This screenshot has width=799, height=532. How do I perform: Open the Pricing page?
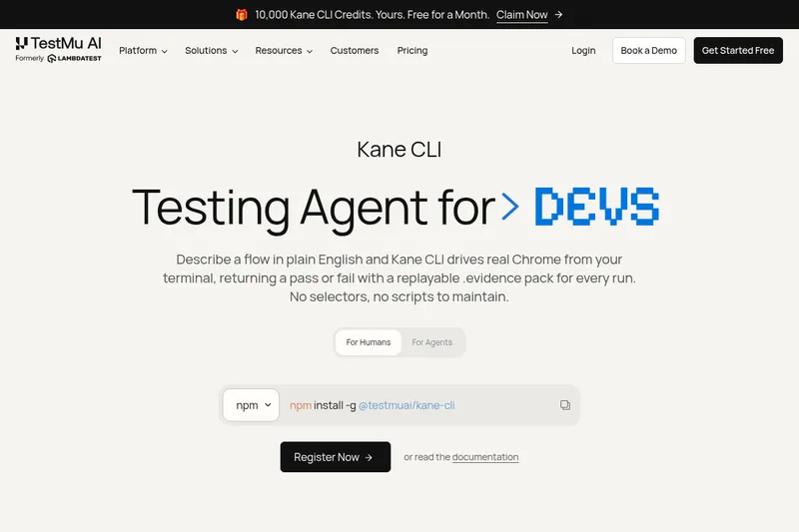click(412, 50)
